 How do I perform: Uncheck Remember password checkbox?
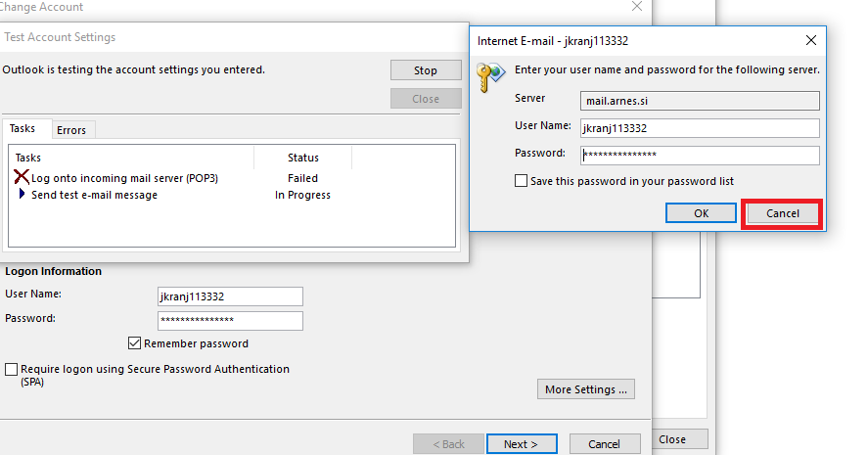134,343
